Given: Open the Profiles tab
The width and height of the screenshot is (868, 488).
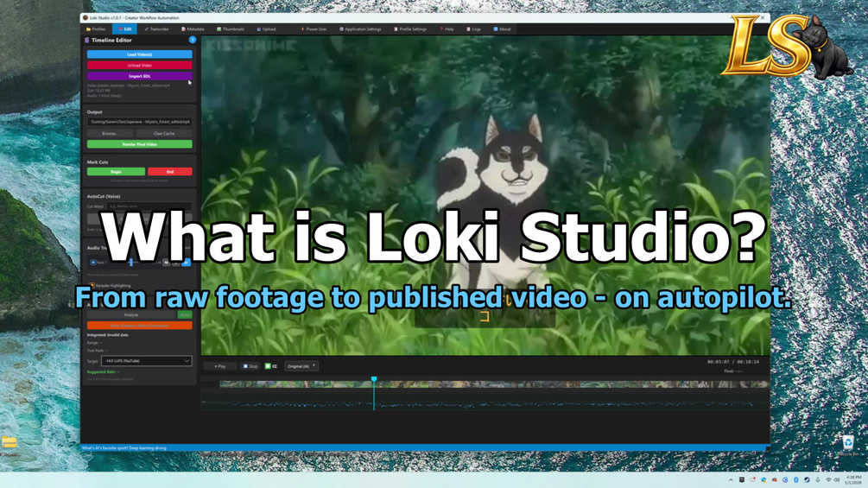Looking at the screenshot, I should coord(96,29).
